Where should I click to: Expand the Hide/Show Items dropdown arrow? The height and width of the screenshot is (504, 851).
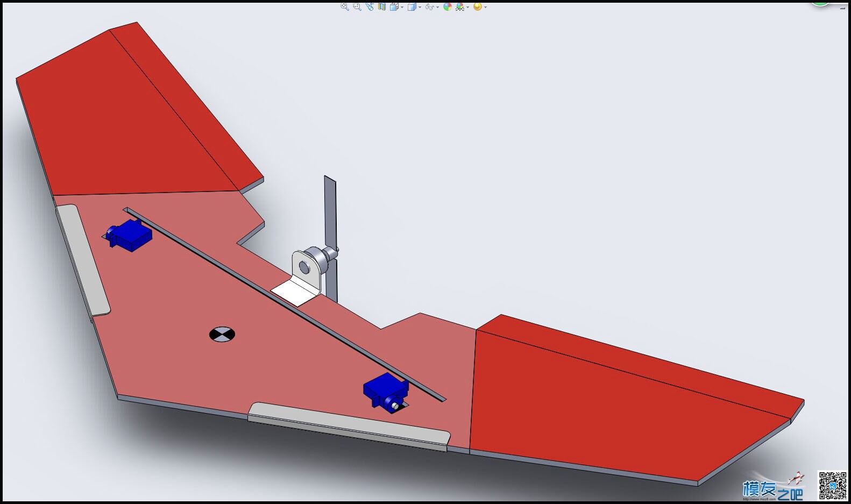click(438, 8)
